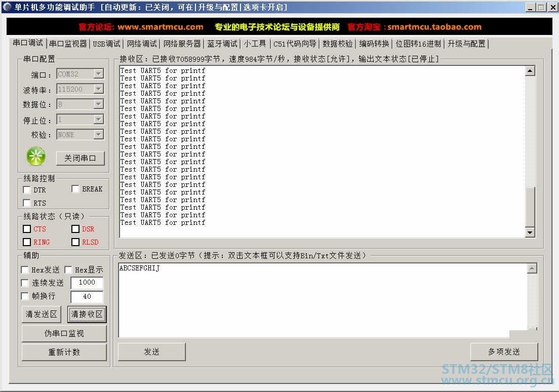Click the 清发送区 button
The width and height of the screenshot is (559, 392).
[x=42, y=314]
